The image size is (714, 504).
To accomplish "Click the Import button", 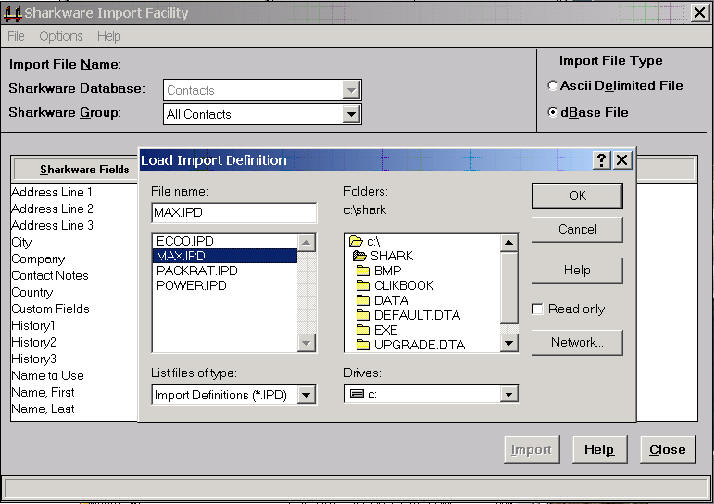I will point(531,450).
